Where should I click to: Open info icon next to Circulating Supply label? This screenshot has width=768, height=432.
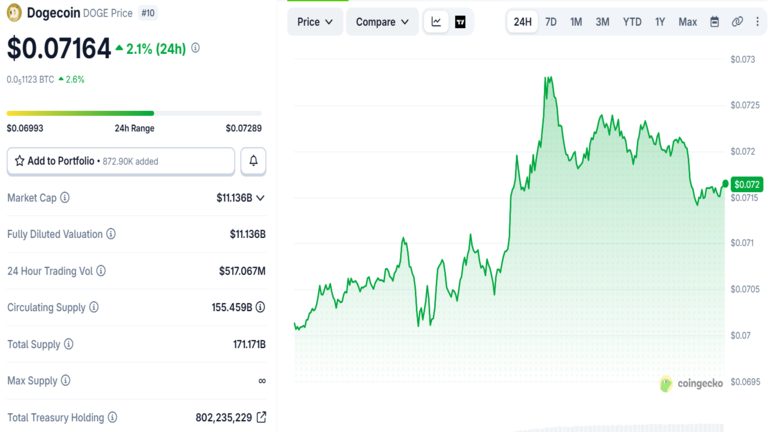pos(94,307)
